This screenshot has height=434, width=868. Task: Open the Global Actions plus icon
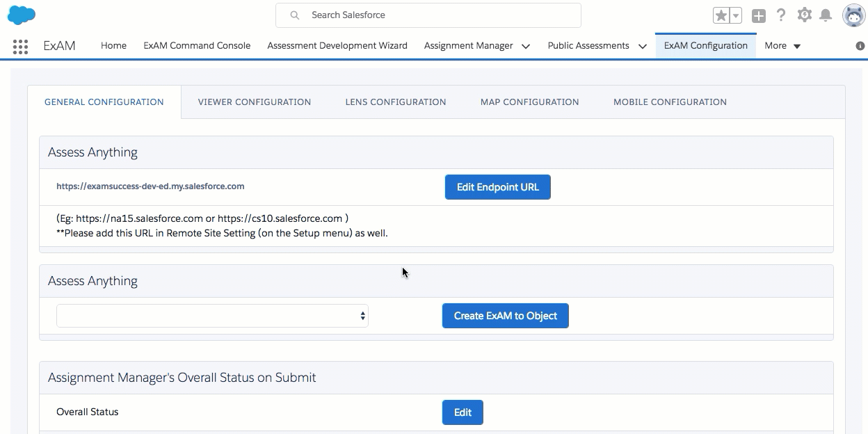[759, 15]
